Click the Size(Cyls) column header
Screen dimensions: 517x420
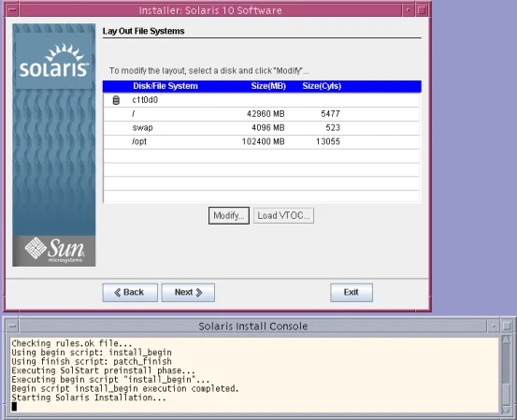pos(322,86)
